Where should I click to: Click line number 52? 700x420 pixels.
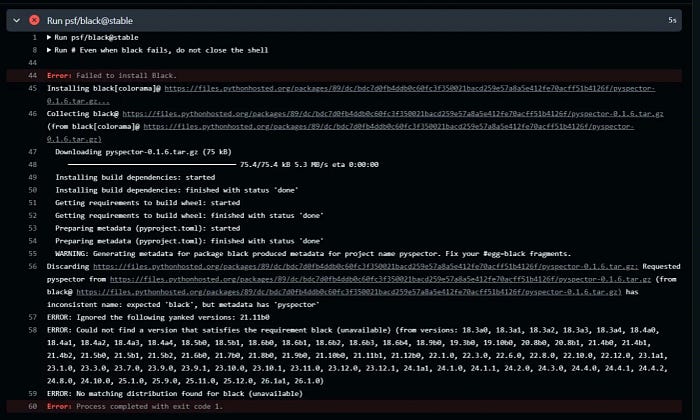coord(33,216)
